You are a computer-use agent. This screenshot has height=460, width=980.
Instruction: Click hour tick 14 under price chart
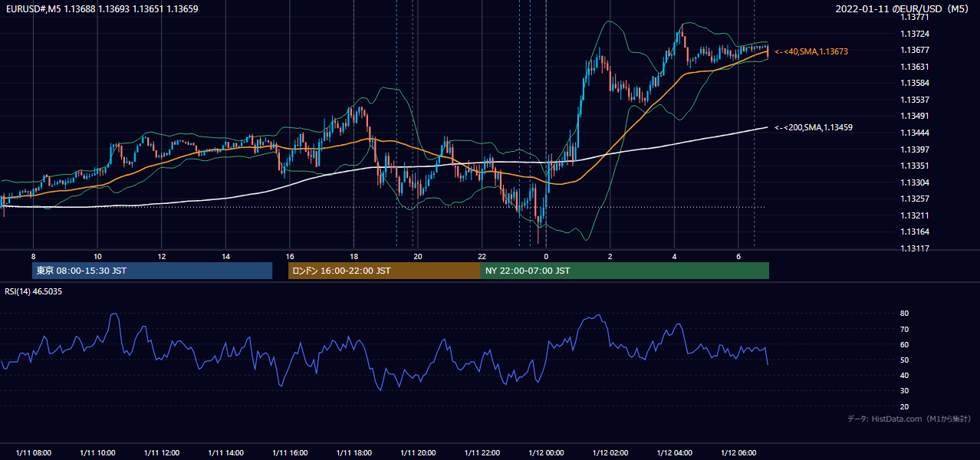(225, 256)
